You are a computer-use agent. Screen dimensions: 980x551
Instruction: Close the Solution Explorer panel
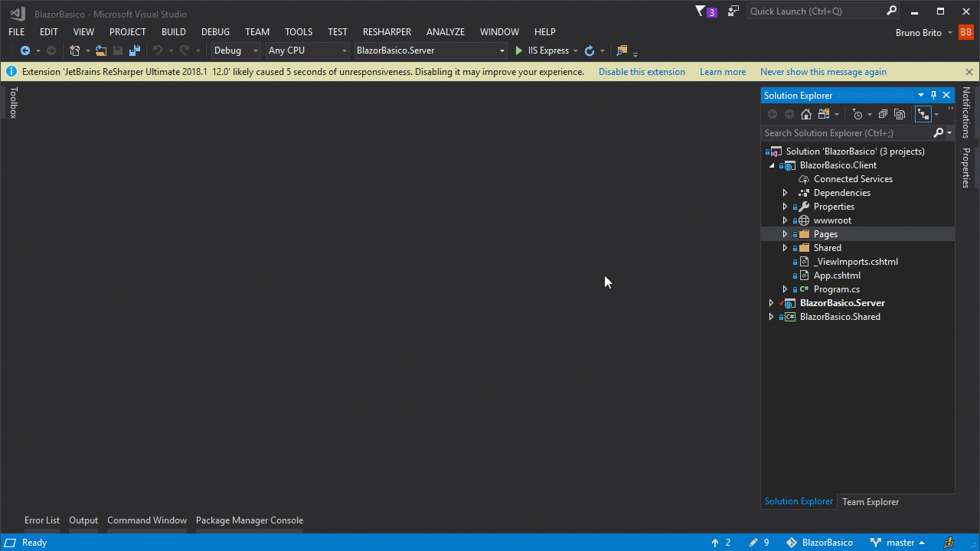tap(946, 95)
